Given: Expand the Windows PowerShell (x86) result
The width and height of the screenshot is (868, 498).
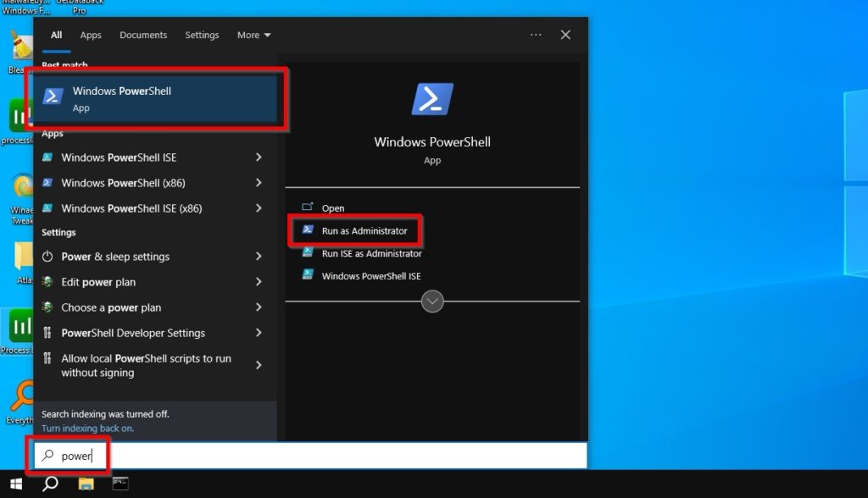Looking at the screenshot, I should 259,183.
